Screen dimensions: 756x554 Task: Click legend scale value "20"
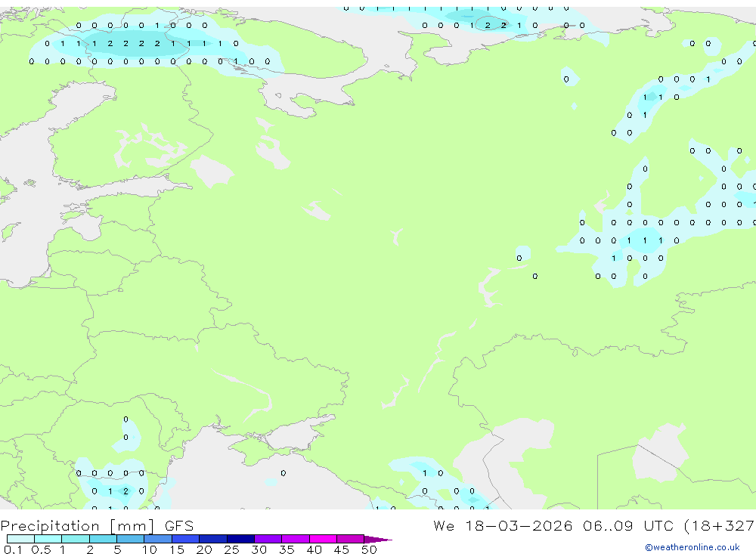tap(204, 549)
